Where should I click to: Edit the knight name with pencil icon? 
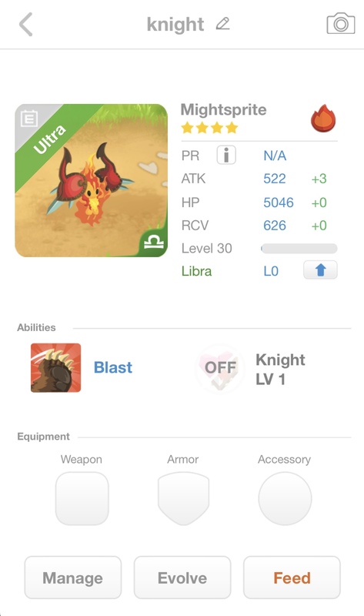point(222,24)
